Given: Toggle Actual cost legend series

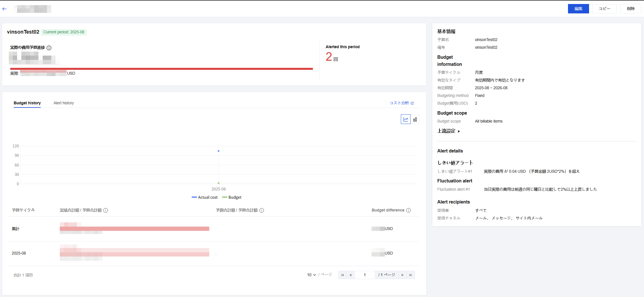Looking at the screenshot, I should pos(204,197).
